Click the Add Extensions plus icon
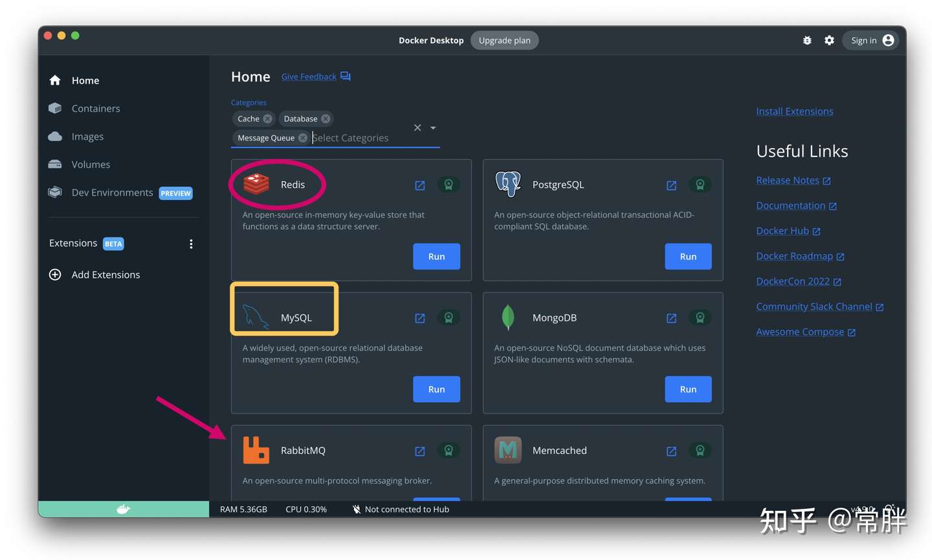Image resolution: width=932 pixels, height=560 pixels. tap(55, 275)
